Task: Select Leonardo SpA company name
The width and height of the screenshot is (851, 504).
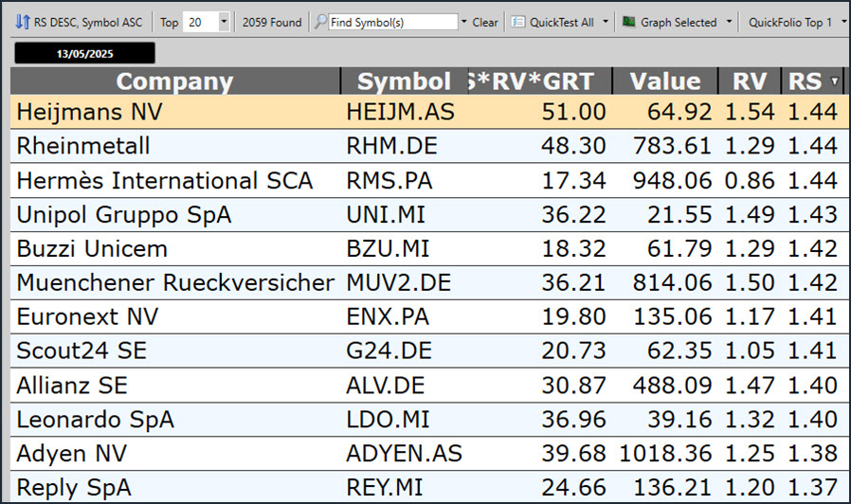Action: coord(95,420)
